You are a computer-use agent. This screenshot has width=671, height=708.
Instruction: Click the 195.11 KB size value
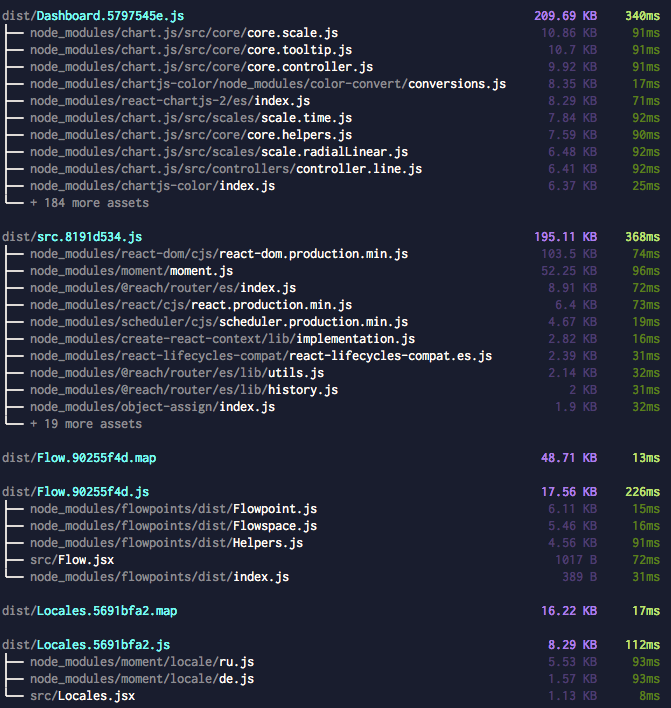[565, 237]
